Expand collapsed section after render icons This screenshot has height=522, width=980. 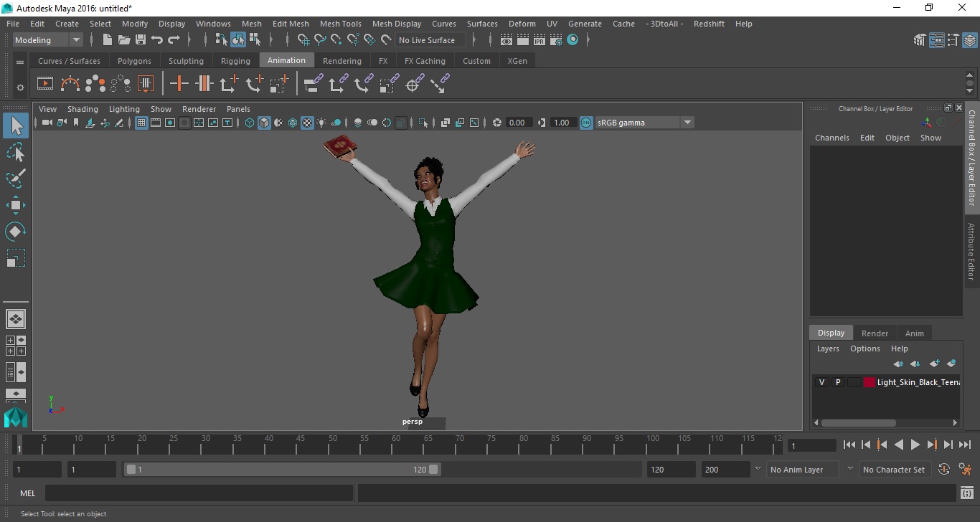(x=589, y=40)
